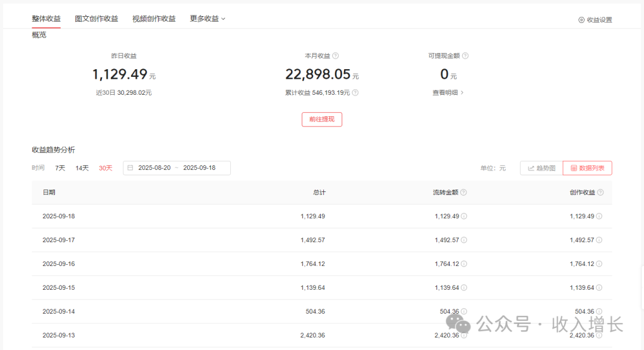
Task: Click start date 2025-08-20 field
Action: (x=154, y=168)
